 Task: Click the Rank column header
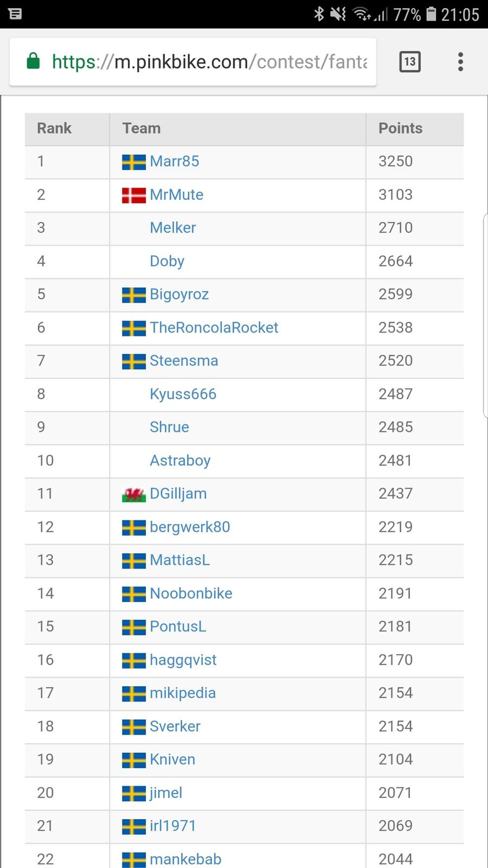54,129
